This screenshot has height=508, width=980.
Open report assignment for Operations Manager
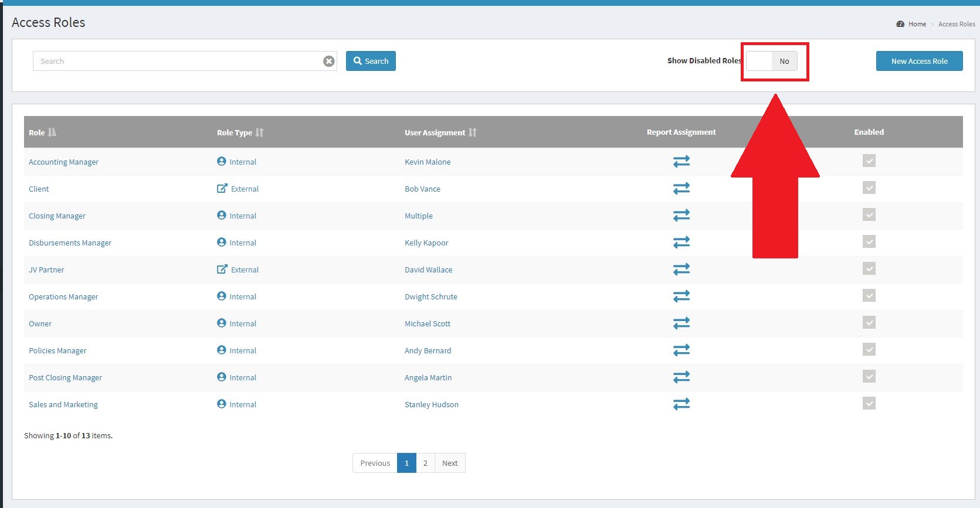[x=681, y=296]
